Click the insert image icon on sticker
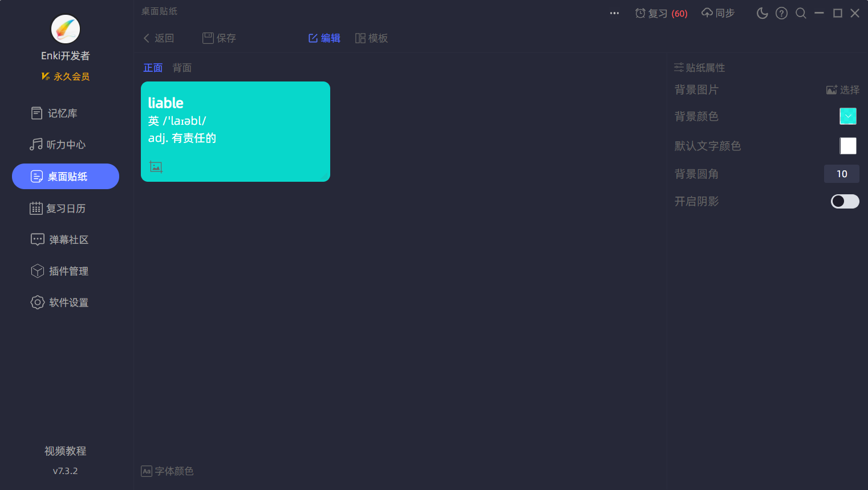This screenshot has width=868, height=490. coord(156,167)
